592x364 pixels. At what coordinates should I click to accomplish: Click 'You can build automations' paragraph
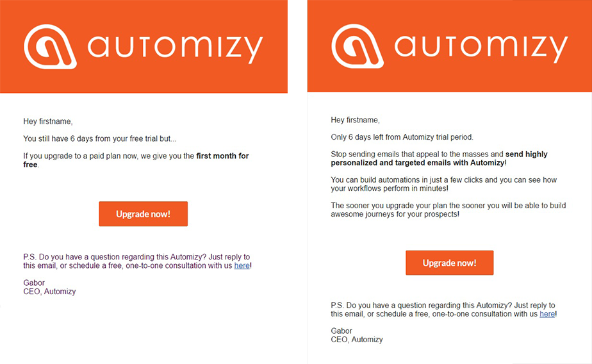pyautogui.click(x=443, y=185)
